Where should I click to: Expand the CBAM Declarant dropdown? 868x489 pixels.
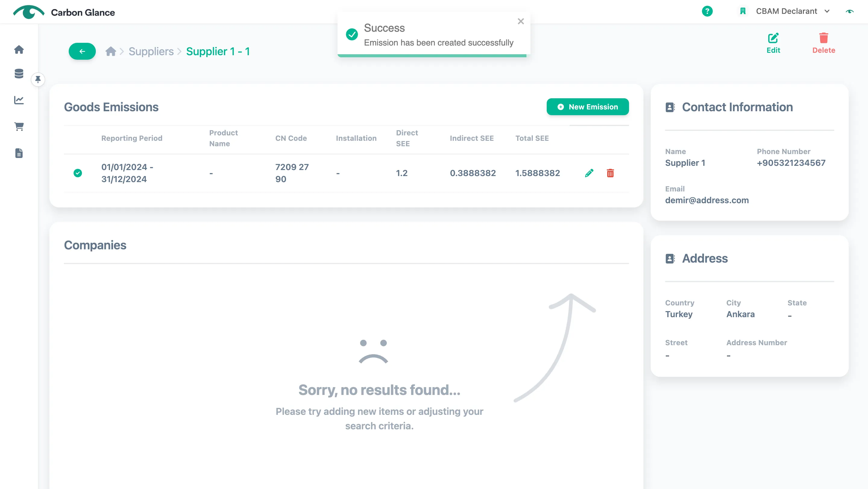[793, 11]
